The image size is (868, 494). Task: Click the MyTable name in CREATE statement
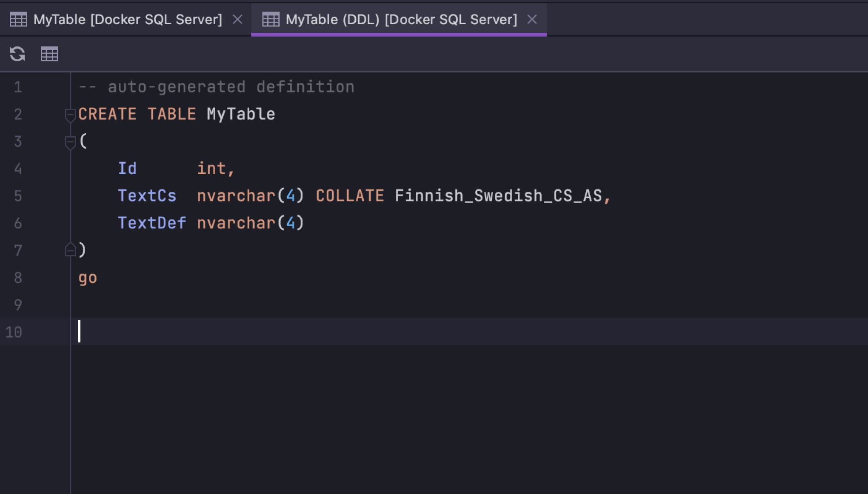(241, 114)
